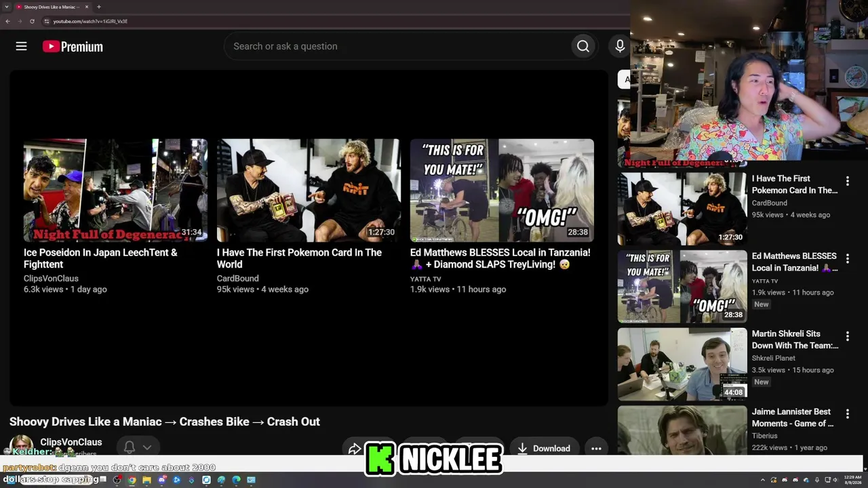Share the video with the share arrow
The height and width of the screenshot is (488, 868).
click(355, 448)
